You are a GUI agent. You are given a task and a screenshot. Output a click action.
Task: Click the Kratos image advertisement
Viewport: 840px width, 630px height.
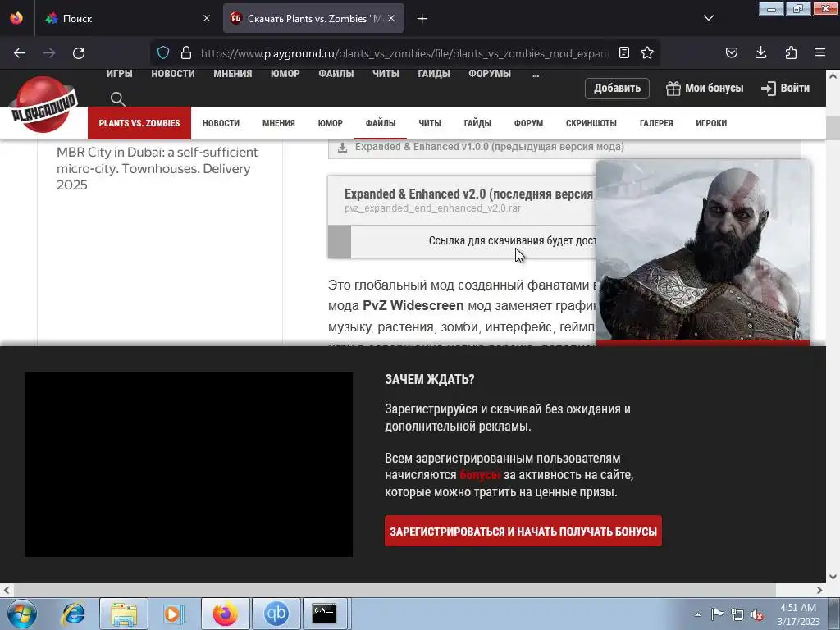tap(703, 250)
